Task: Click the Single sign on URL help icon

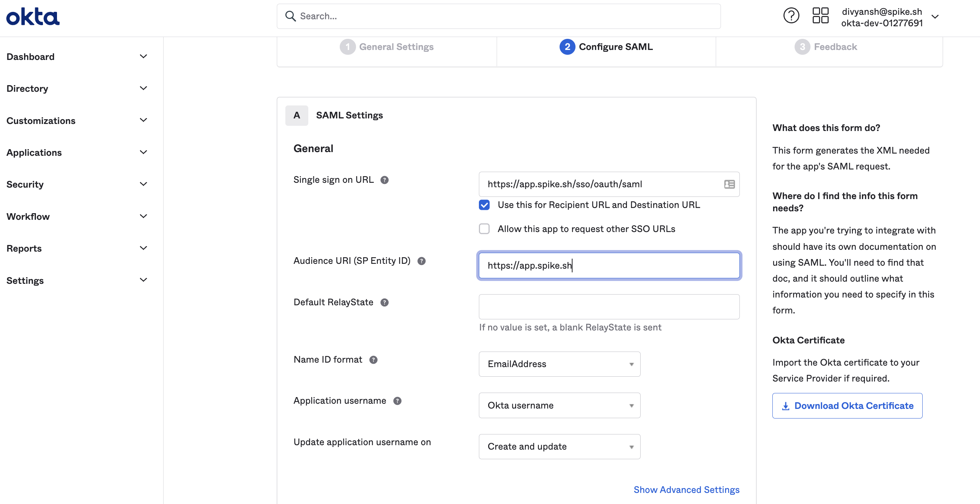Action: pos(385,180)
